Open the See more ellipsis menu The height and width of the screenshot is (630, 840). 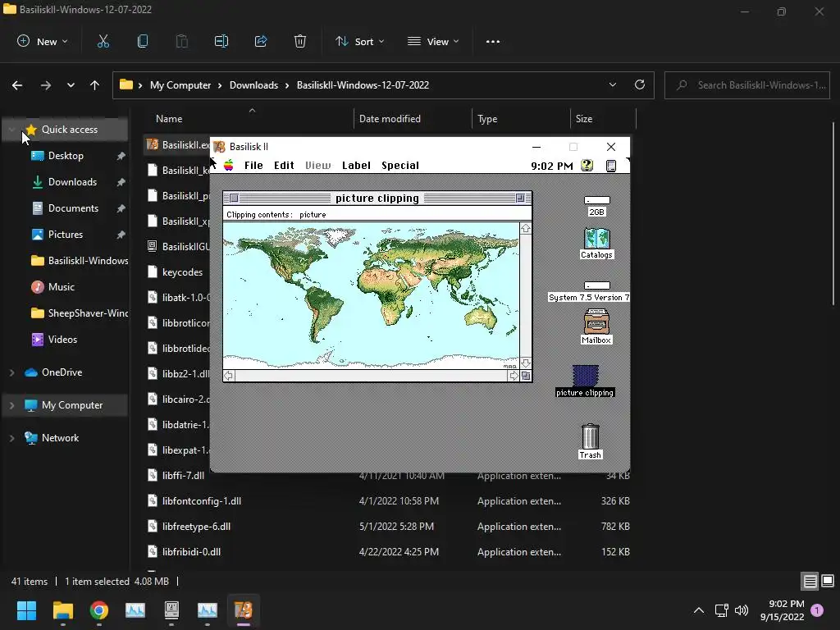point(493,41)
